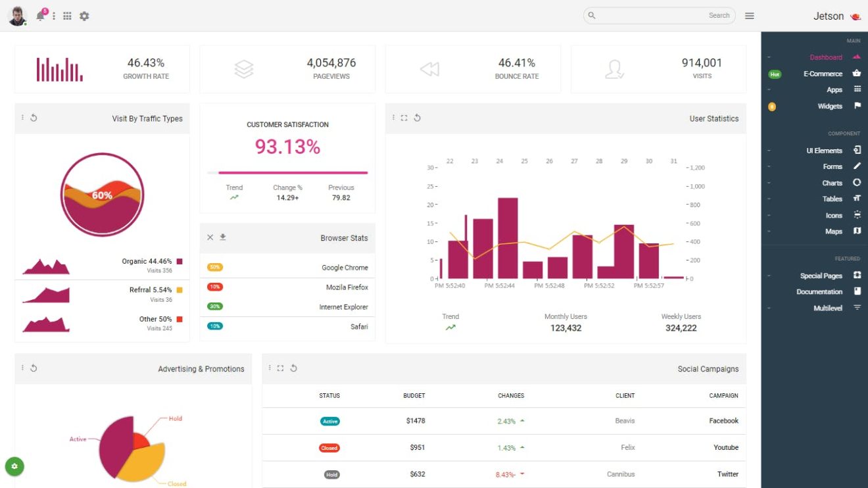The height and width of the screenshot is (488, 868).
Task: Select the Tables icon in the sidebar
Action: click(857, 199)
